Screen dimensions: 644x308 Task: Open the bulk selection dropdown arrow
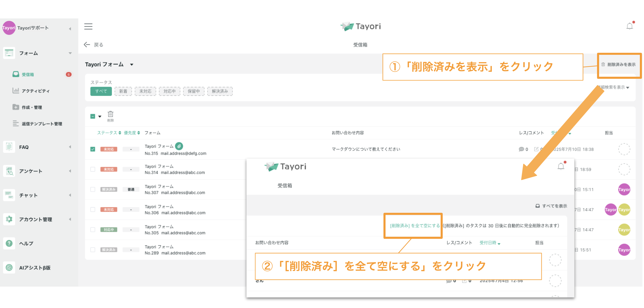100,117
